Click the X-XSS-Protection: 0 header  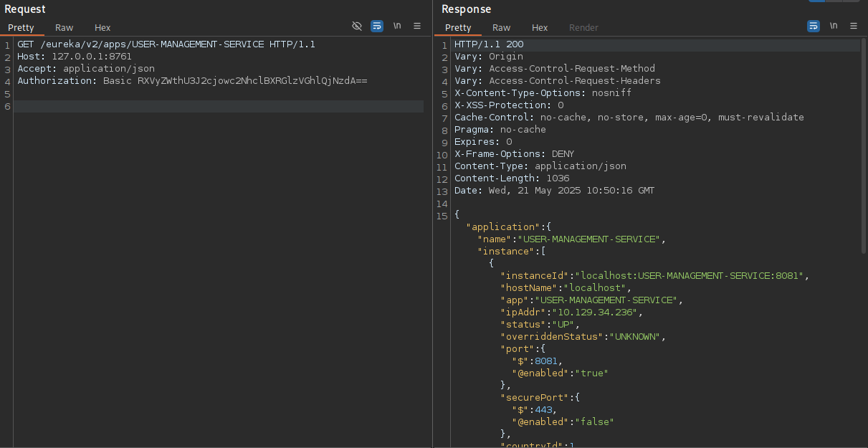(x=509, y=105)
